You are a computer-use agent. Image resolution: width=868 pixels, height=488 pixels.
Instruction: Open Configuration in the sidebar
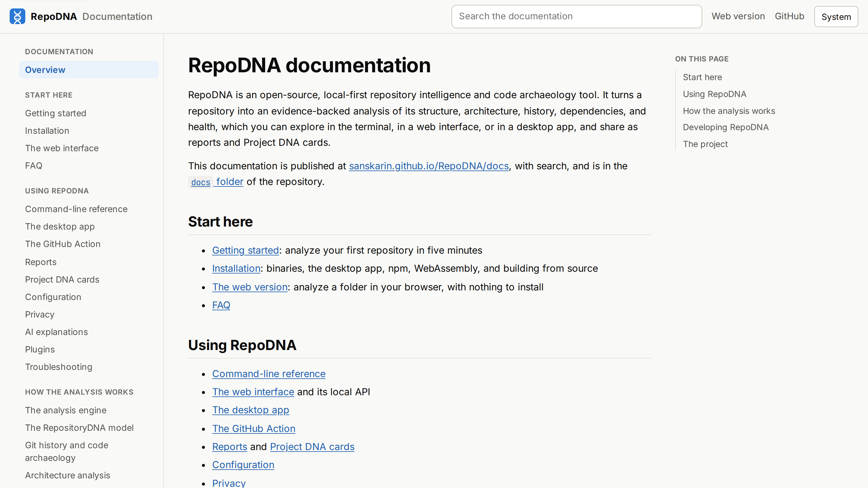53,297
